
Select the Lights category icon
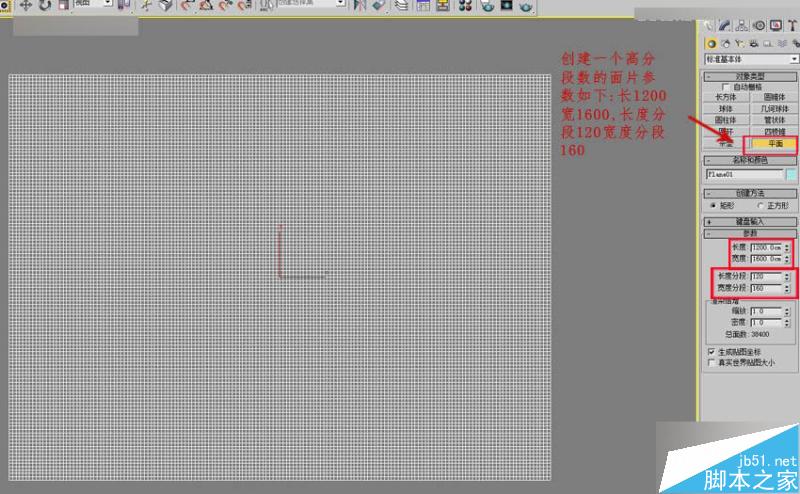tap(740, 44)
